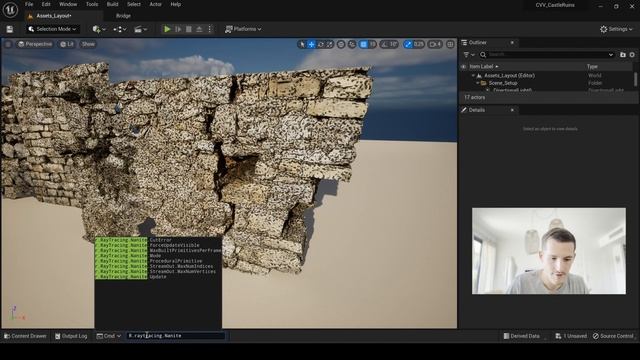Choose the select objects cursor tool
This screenshot has width=640, height=360.
point(302,44)
